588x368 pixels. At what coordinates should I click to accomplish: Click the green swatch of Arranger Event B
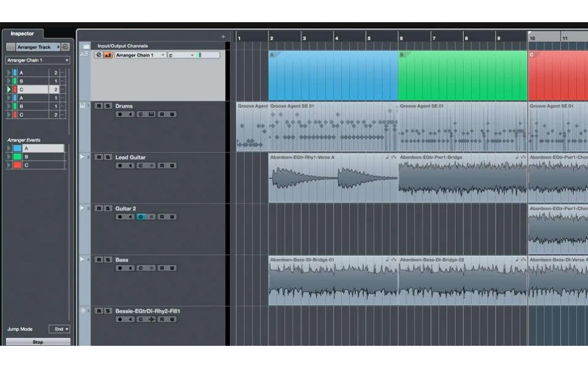point(18,157)
